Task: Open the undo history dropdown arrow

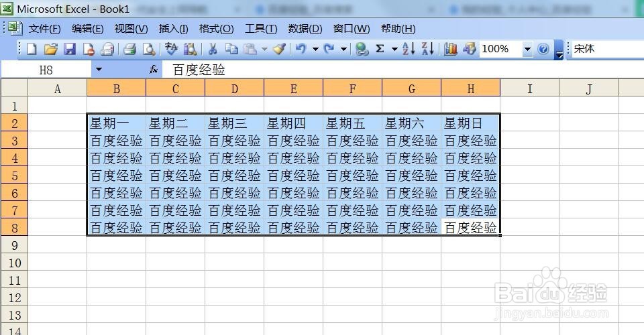Action: 315,49
